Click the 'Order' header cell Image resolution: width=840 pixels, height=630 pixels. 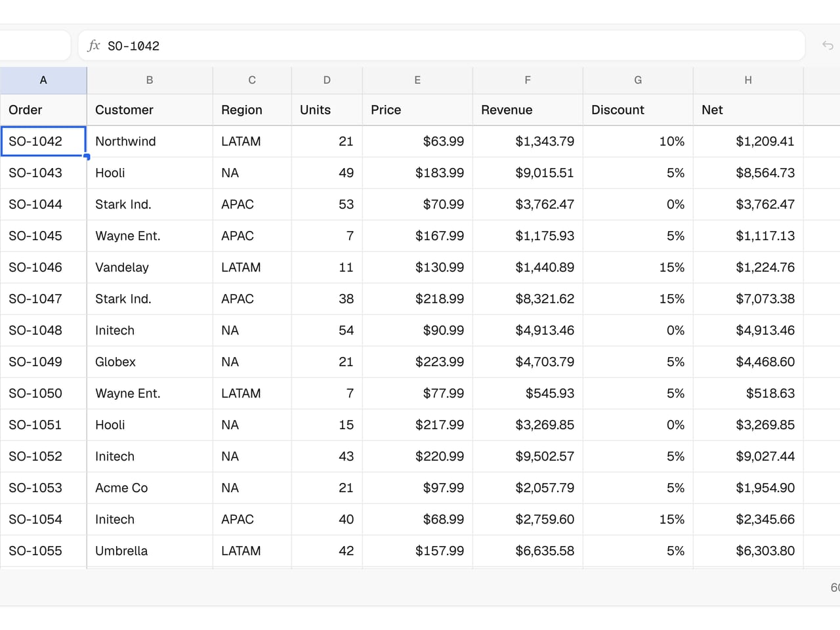click(43, 110)
